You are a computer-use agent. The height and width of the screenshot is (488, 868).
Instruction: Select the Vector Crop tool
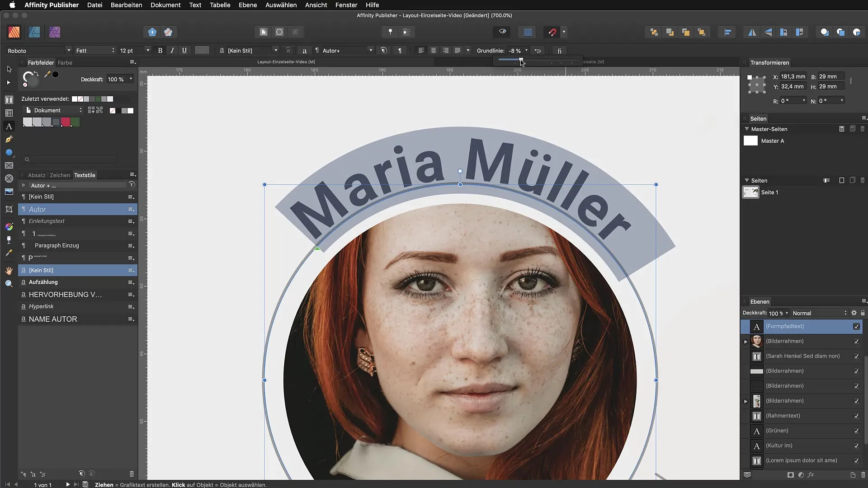point(9,209)
